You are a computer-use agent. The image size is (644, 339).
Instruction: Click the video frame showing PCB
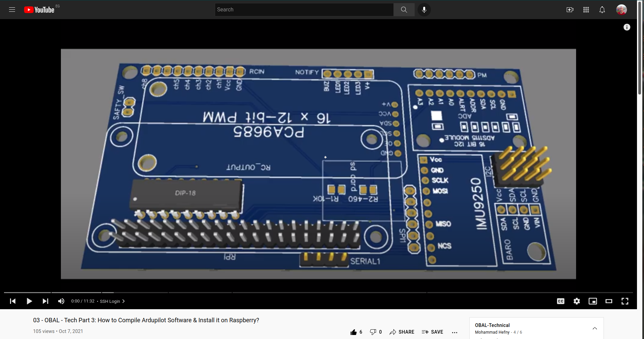(x=318, y=164)
